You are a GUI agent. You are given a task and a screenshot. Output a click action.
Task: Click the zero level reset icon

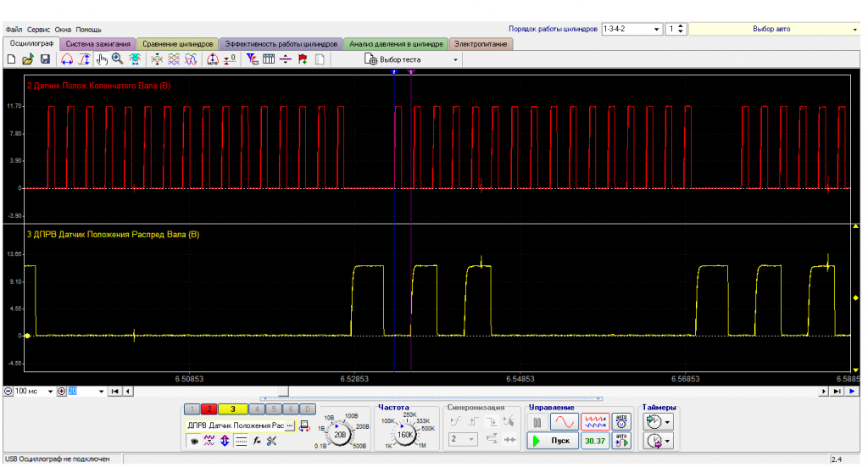(x=230, y=59)
